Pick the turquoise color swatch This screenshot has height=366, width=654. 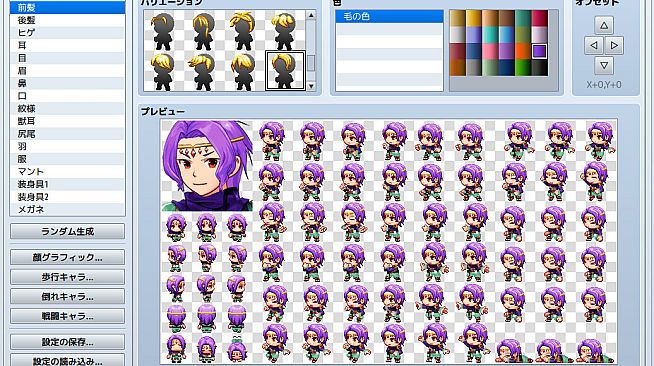tap(490, 35)
